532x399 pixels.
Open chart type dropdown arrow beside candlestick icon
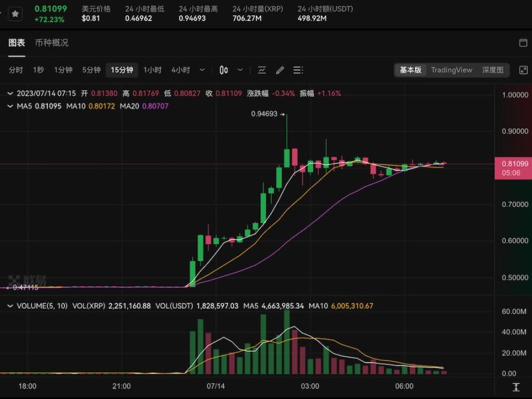(x=240, y=70)
